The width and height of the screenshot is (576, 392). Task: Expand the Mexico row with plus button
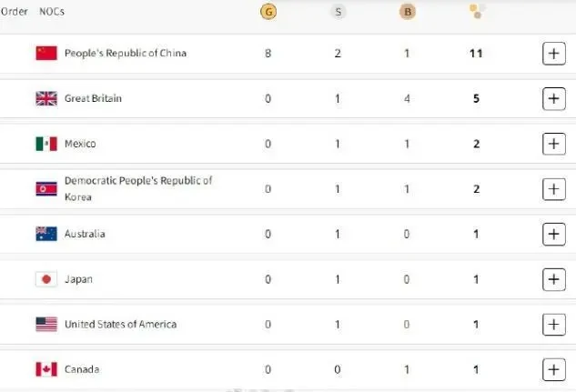(x=554, y=144)
